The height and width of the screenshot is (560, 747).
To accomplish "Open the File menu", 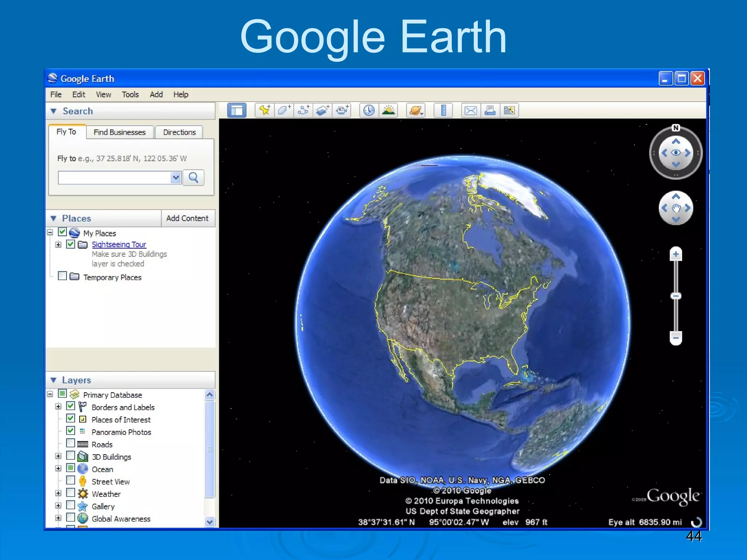I will (56, 95).
